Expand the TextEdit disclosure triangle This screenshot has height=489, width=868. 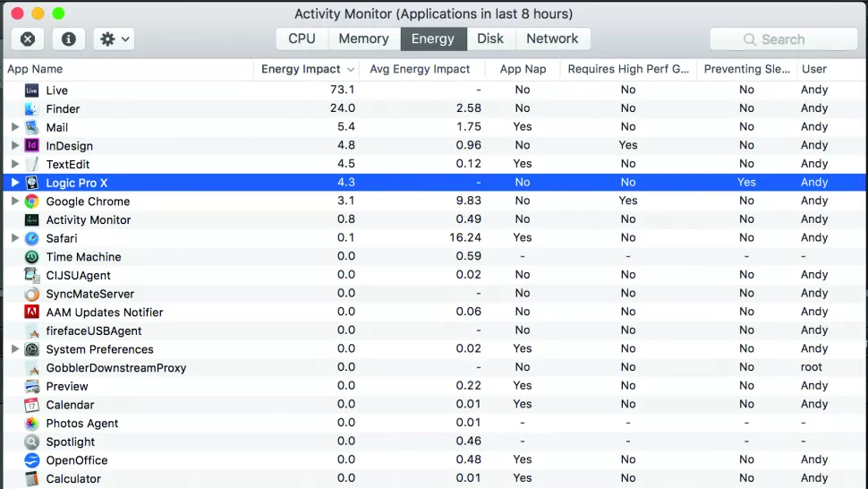click(14, 164)
